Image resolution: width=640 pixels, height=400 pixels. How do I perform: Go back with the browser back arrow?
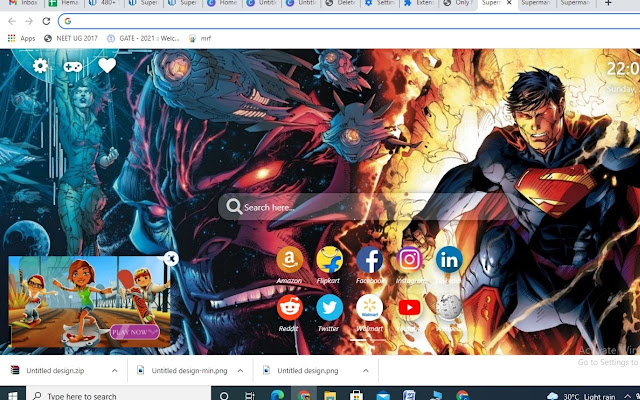tap(12, 21)
